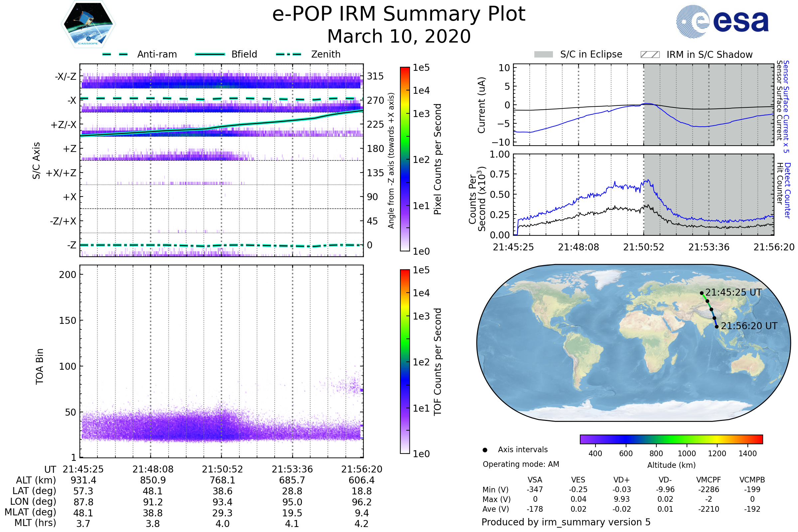Click the March 10, 2020 date heading

click(399, 36)
